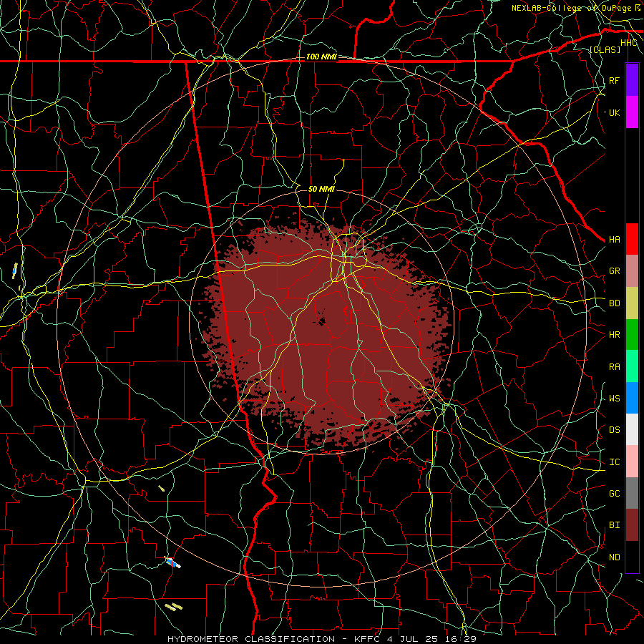The height and width of the screenshot is (644, 644).
Task: Click the "DS" legend label
Action: 614,429
